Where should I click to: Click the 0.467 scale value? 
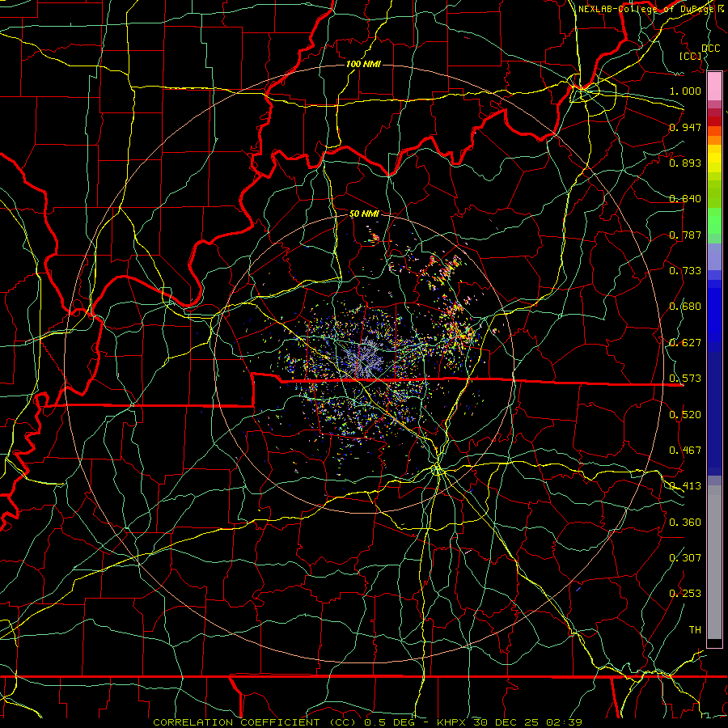click(685, 450)
